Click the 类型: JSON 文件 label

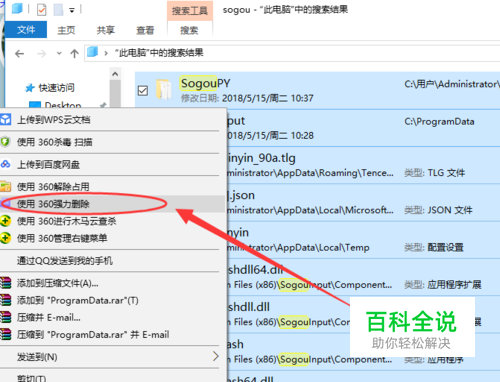click(x=438, y=210)
